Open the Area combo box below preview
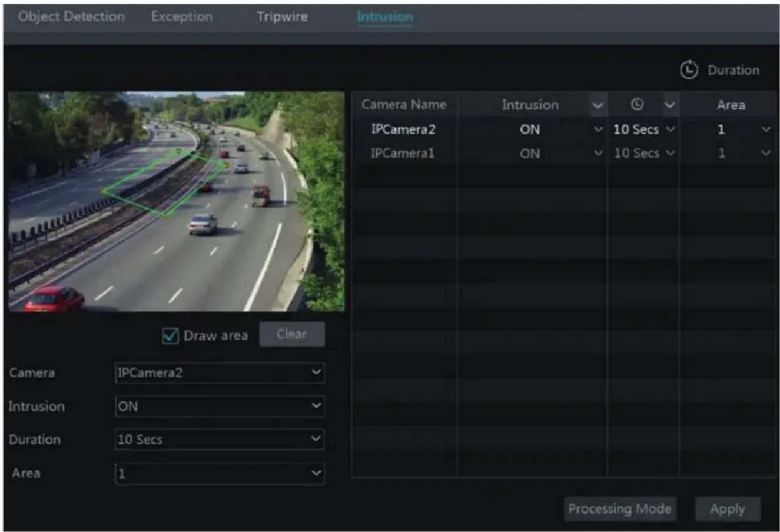Image resolution: width=780 pixels, height=532 pixels. (220, 473)
